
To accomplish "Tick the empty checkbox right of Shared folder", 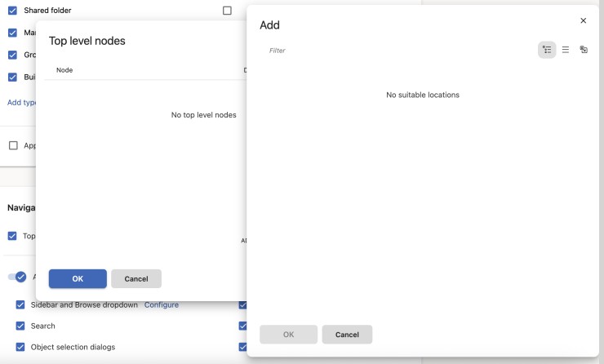I will tap(227, 11).
